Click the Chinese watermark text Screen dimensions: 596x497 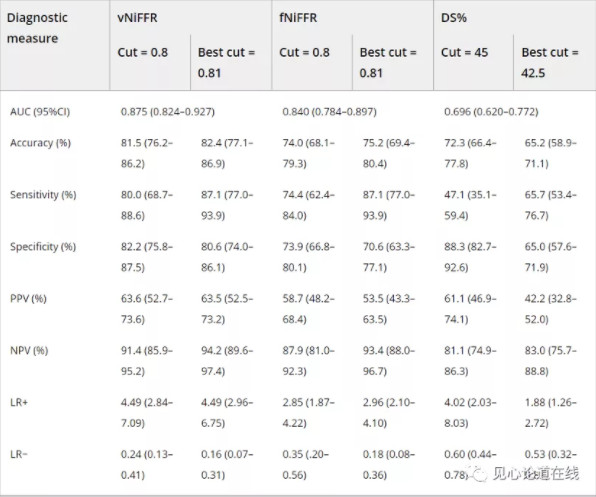click(x=536, y=473)
